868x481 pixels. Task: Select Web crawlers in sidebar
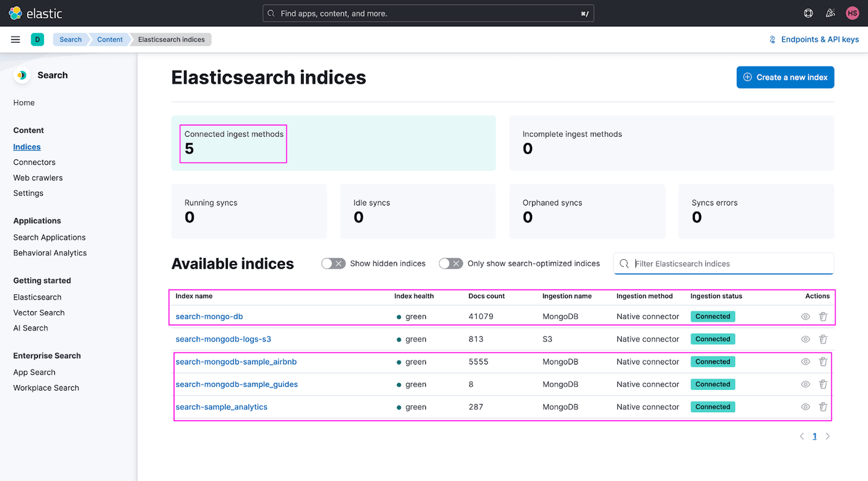(38, 178)
